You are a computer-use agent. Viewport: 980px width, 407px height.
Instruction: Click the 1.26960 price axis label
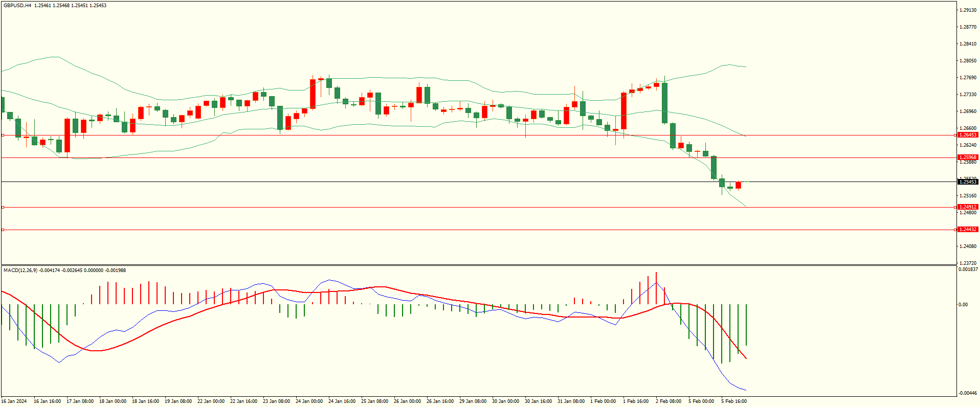968,111
